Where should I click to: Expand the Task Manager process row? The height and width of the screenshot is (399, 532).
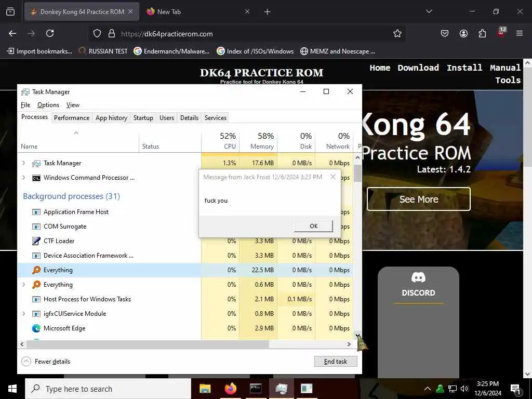tap(23, 163)
